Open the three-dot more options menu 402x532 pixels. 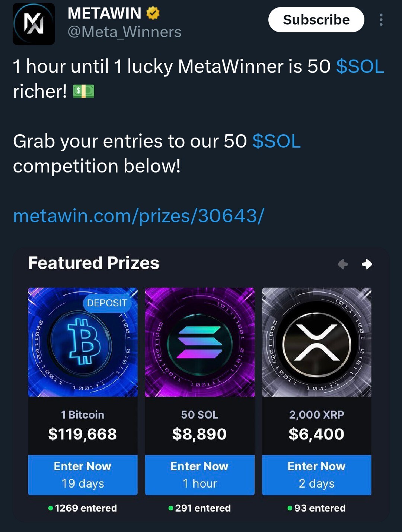tap(381, 20)
